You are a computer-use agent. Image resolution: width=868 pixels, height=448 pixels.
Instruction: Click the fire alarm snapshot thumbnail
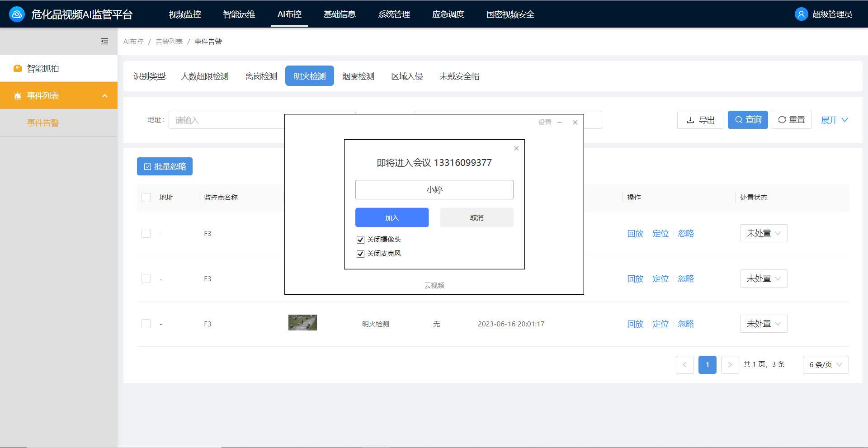point(302,322)
